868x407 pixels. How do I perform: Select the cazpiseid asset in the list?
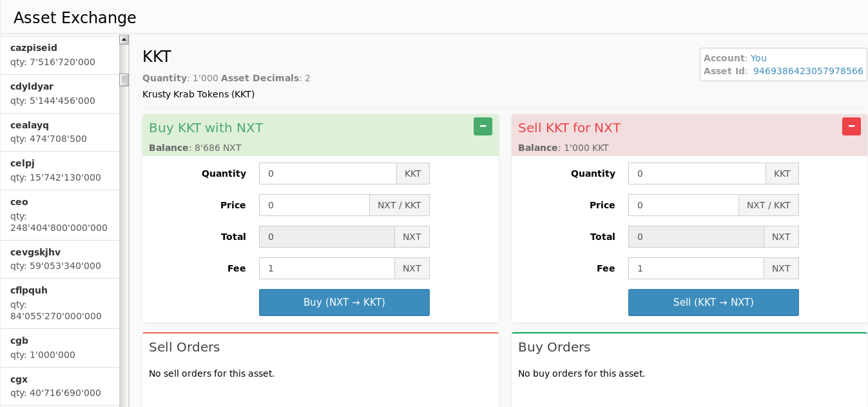click(x=59, y=55)
